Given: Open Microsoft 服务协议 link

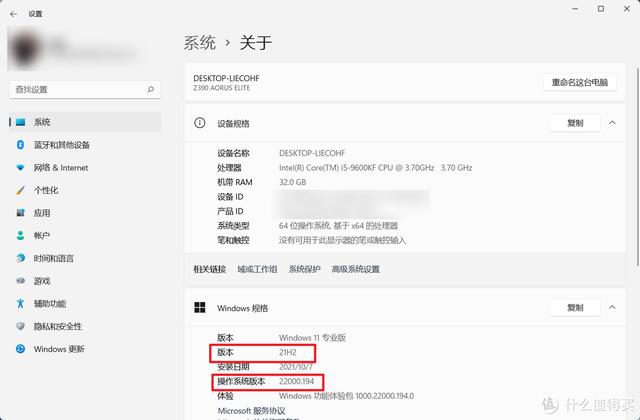Looking at the screenshot, I should tap(251, 411).
